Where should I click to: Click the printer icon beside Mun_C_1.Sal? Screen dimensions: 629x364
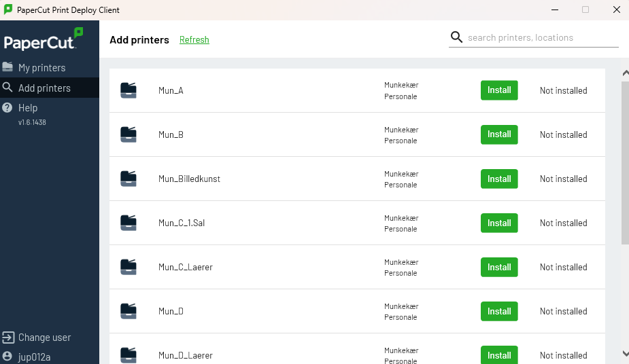[x=129, y=223]
